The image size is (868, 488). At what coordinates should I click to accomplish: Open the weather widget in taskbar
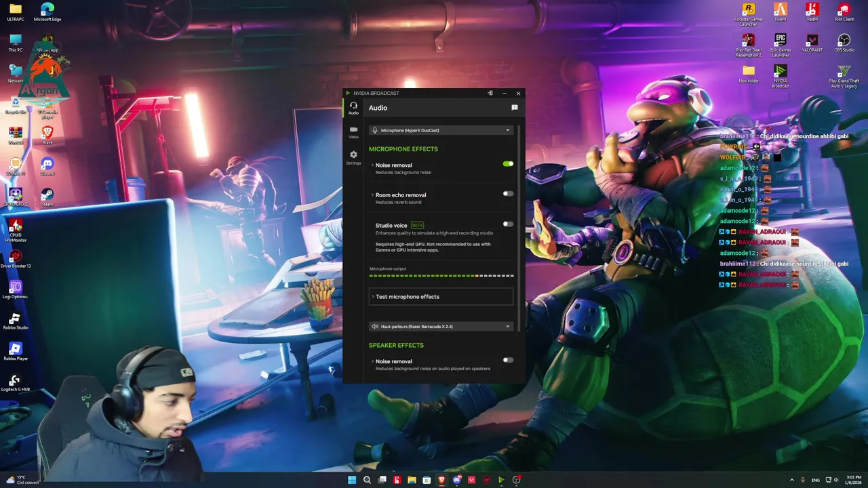[22, 480]
